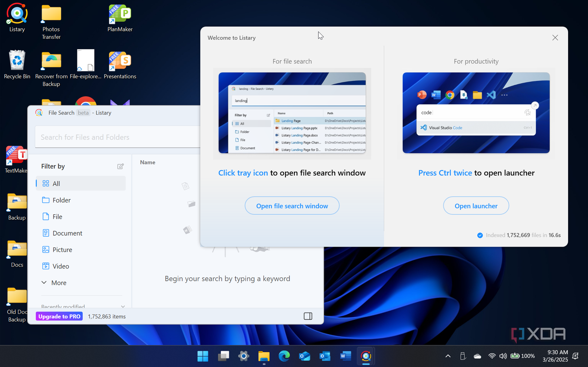Screen dimensions: 588x367
Task: Click the Upgrade to PRO button
Action: click(59, 316)
